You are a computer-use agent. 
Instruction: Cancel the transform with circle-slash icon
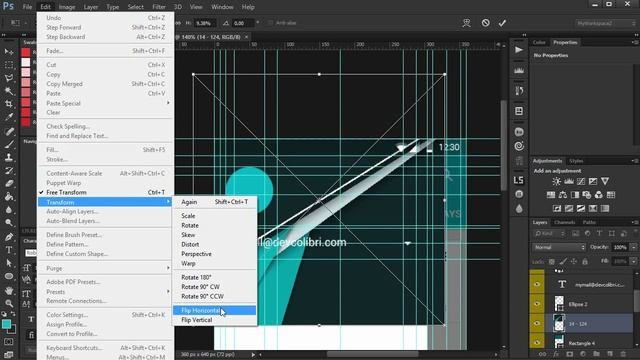[x=485, y=23]
